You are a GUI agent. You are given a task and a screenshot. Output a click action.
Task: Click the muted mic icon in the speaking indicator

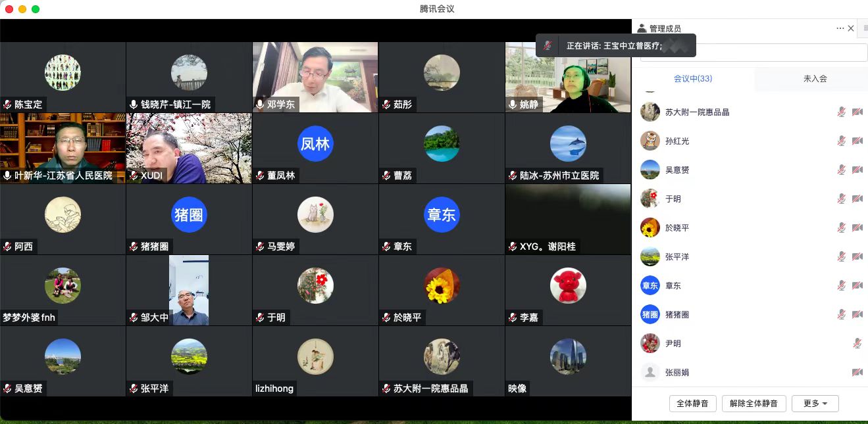[x=548, y=46]
